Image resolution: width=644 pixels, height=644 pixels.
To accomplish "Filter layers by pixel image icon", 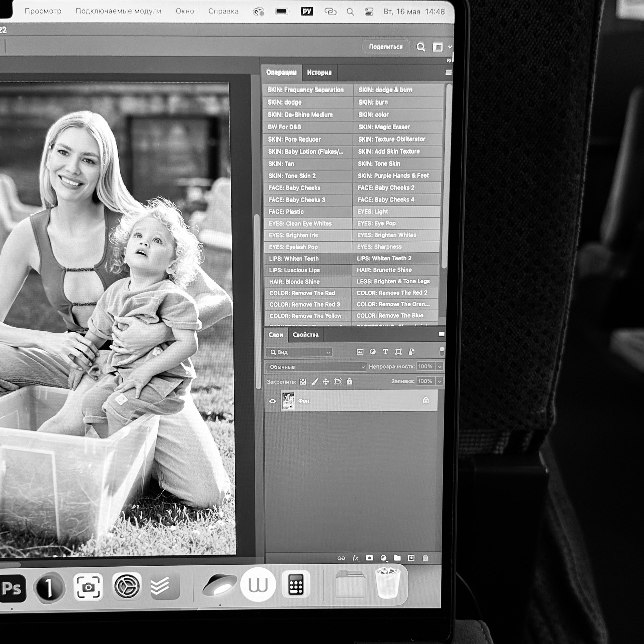I will pos(360,352).
